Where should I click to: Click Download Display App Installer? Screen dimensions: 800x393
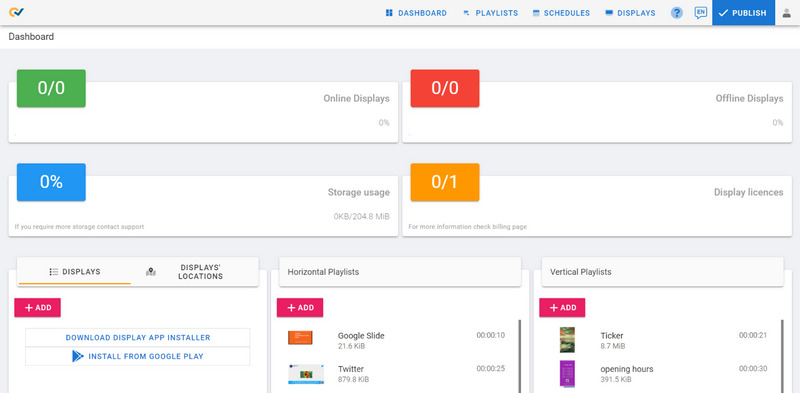(138, 337)
